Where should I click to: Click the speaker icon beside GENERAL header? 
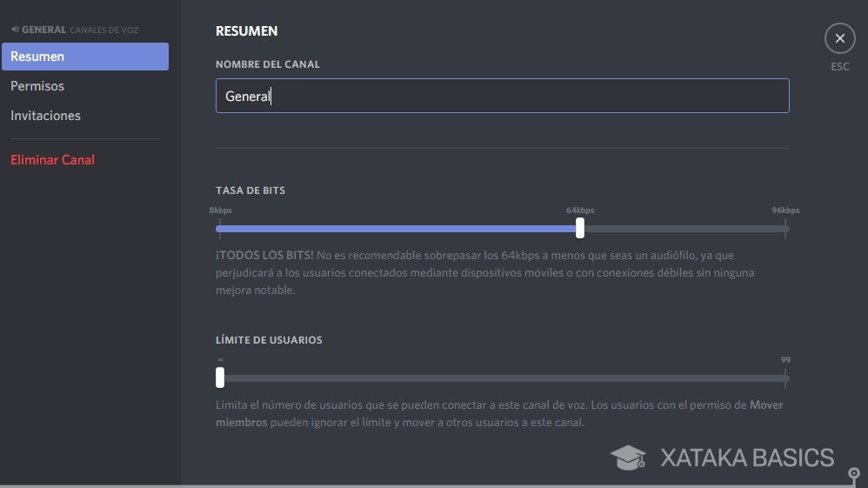(15, 30)
